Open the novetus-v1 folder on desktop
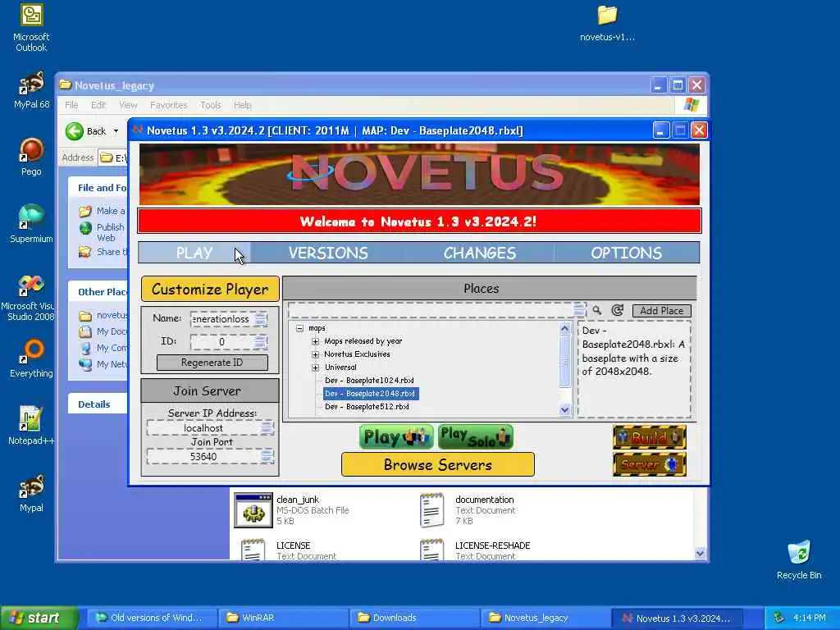The width and height of the screenshot is (840, 630). pyautogui.click(x=607, y=23)
